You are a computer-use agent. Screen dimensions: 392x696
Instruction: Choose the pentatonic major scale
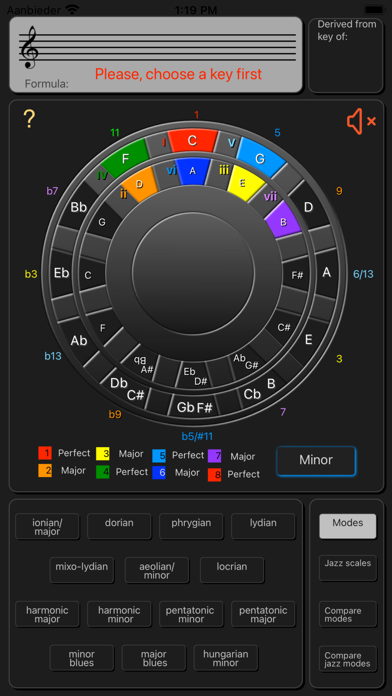[263, 614]
